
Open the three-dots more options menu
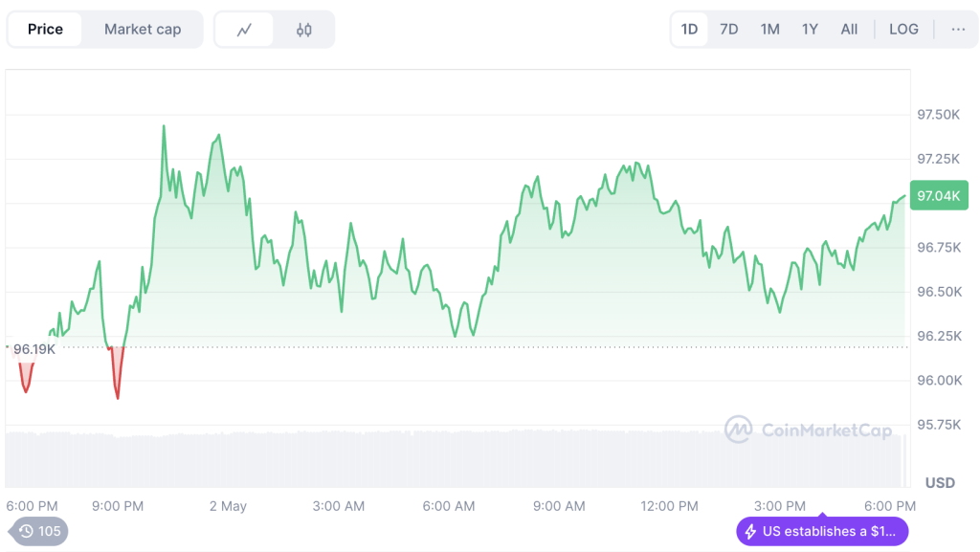tap(958, 30)
